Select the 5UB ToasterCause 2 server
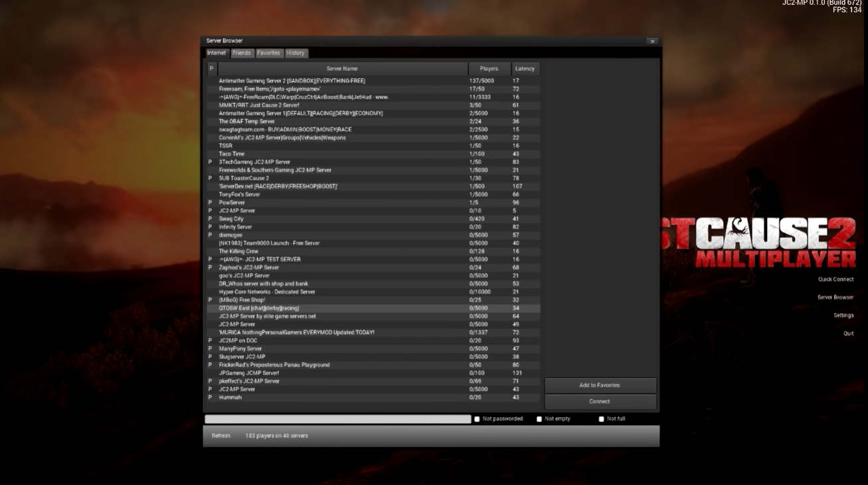 (373, 178)
